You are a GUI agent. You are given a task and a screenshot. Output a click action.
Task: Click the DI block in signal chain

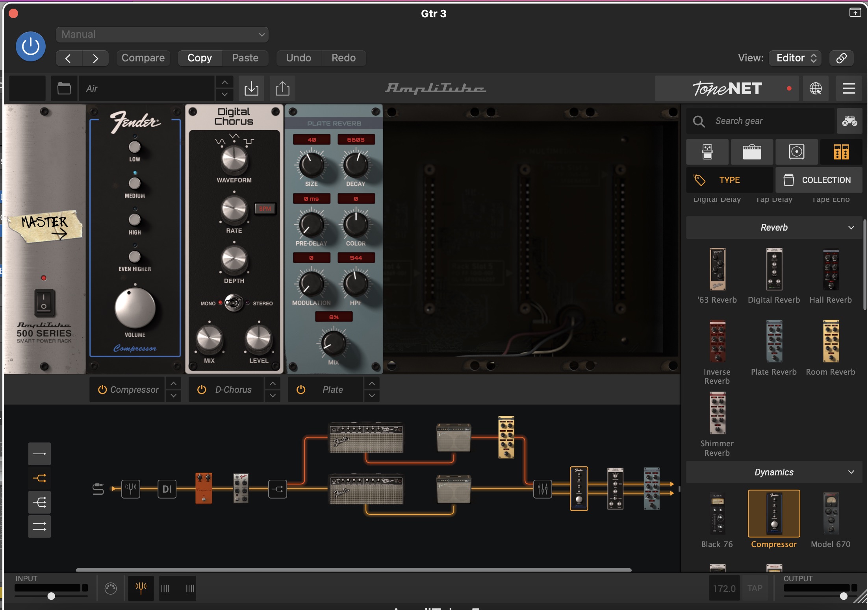pyautogui.click(x=167, y=489)
